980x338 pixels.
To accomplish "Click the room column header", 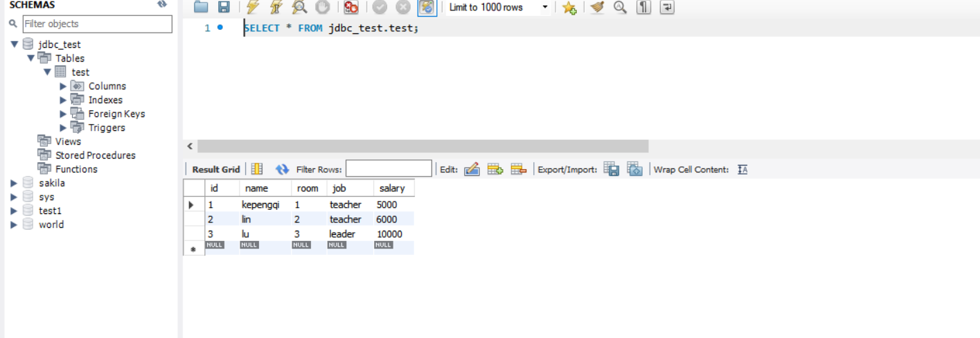I will point(309,188).
